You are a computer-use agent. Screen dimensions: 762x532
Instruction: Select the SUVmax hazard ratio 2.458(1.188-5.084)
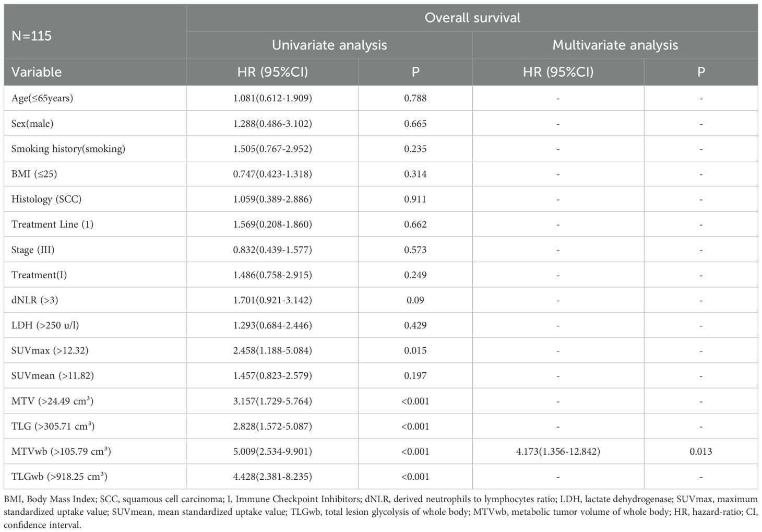pos(272,350)
